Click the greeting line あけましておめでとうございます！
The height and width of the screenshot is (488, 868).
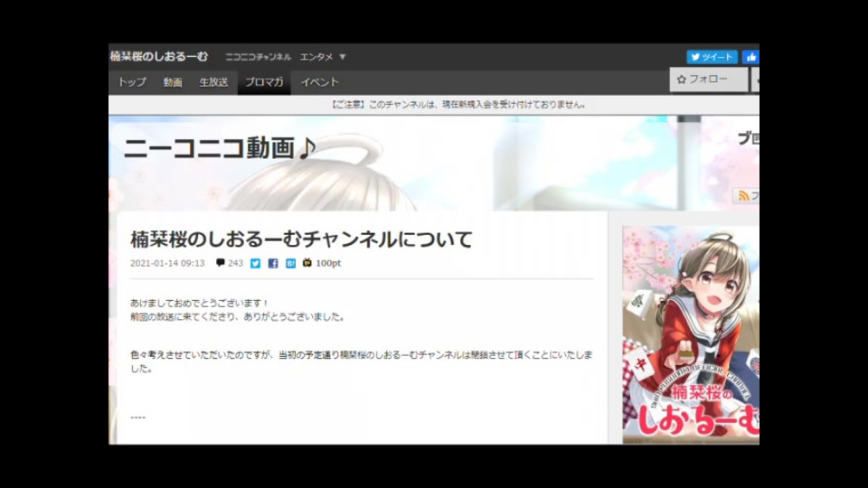(200, 304)
